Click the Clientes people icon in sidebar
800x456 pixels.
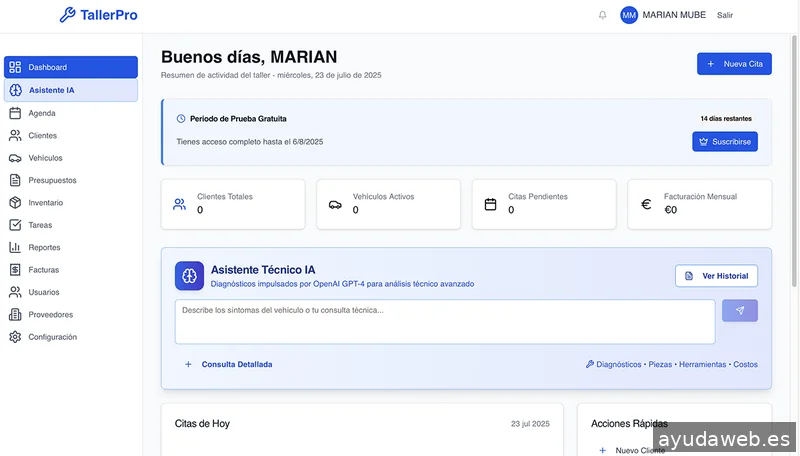(15, 136)
